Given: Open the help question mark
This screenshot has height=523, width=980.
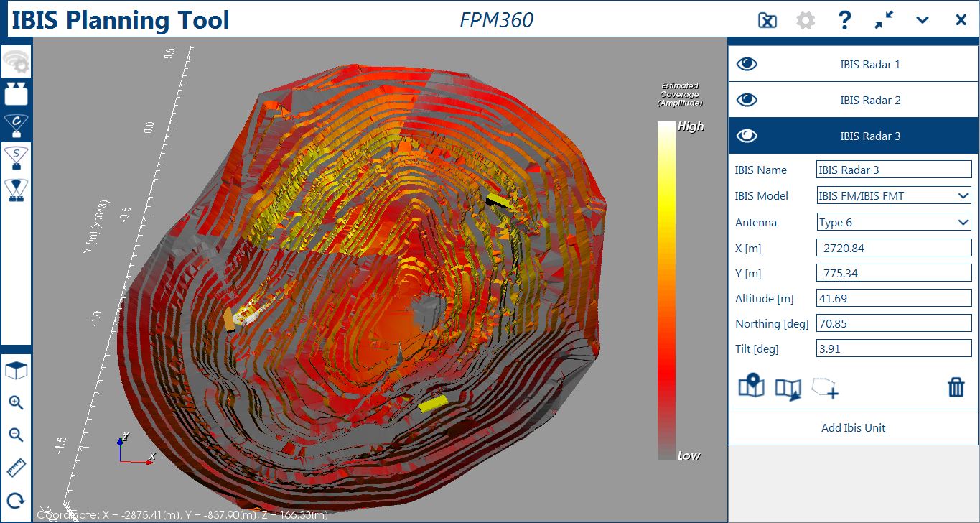Looking at the screenshot, I should (845, 20).
